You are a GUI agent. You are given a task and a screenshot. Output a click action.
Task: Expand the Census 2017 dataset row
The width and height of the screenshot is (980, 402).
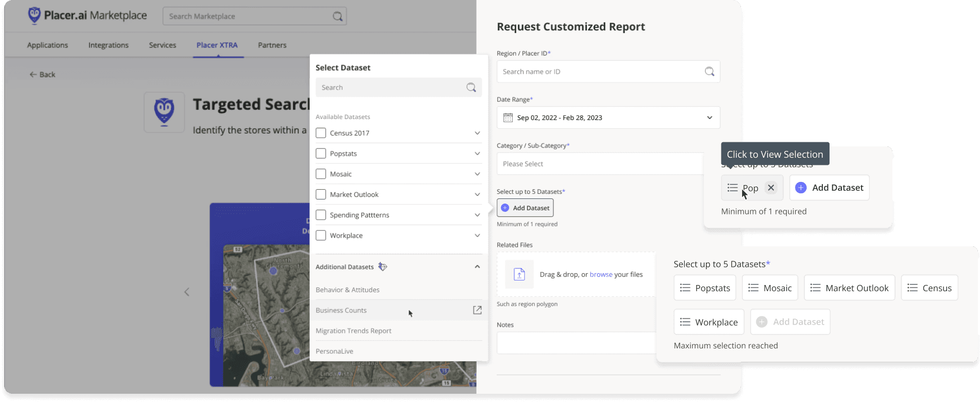click(x=477, y=133)
